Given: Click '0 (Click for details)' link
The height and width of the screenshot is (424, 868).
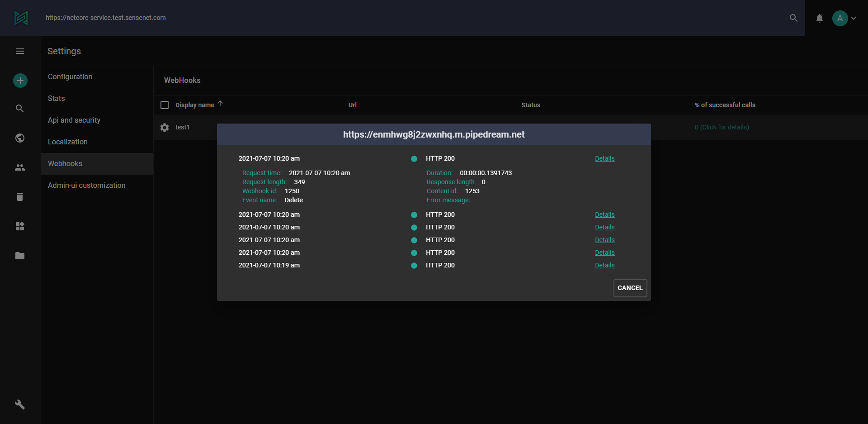Looking at the screenshot, I should click(x=722, y=127).
